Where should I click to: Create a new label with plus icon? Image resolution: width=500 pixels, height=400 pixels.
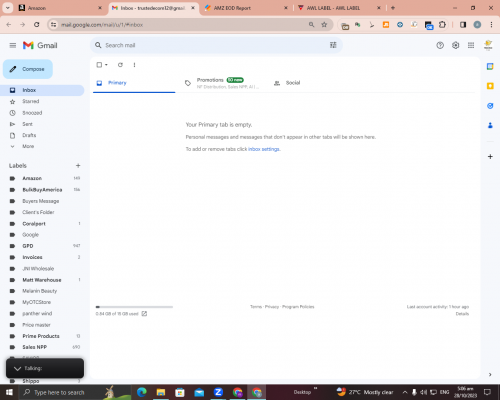point(78,166)
